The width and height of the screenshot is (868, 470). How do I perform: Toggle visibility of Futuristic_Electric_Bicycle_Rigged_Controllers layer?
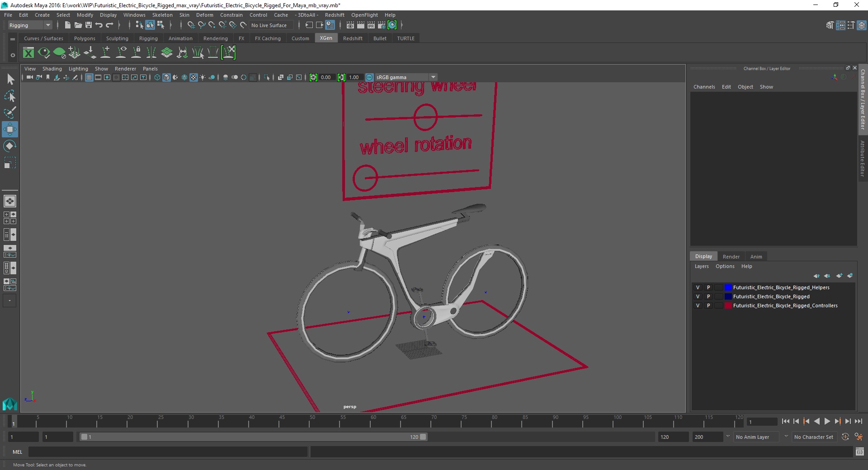[x=698, y=305]
